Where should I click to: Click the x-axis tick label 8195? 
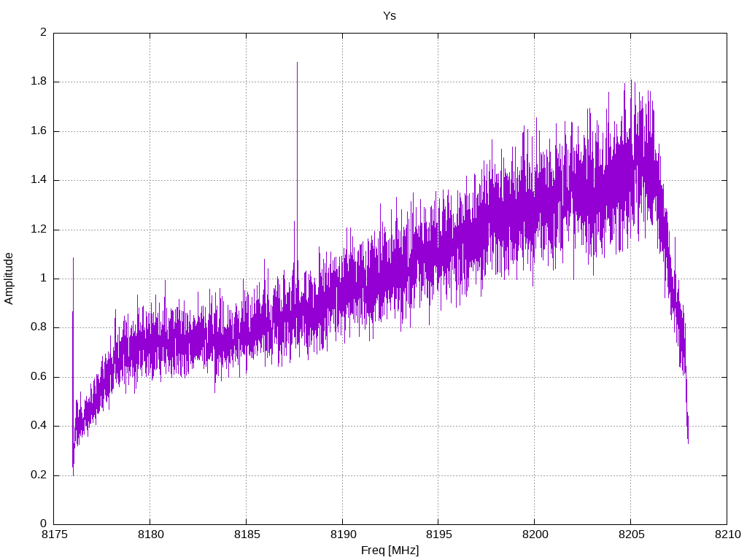(x=438, y=534)
